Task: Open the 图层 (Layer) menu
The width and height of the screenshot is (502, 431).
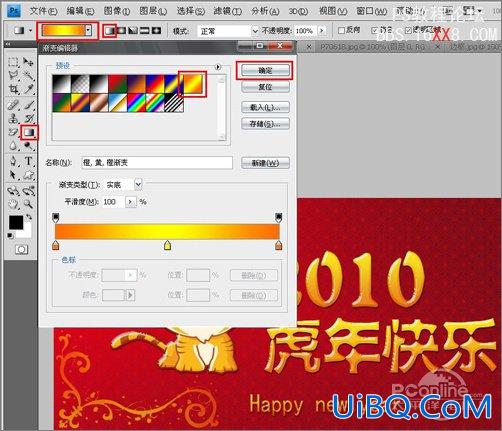Action: (x=153, y=11)
